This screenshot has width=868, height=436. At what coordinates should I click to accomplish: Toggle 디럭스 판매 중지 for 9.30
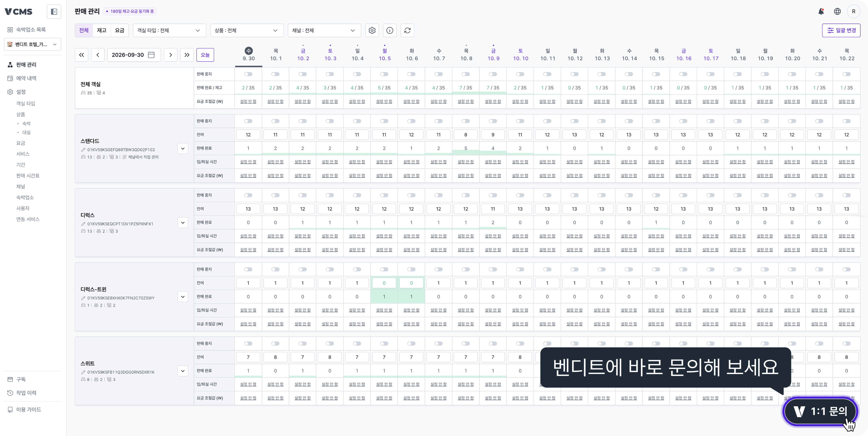(248, 195)
